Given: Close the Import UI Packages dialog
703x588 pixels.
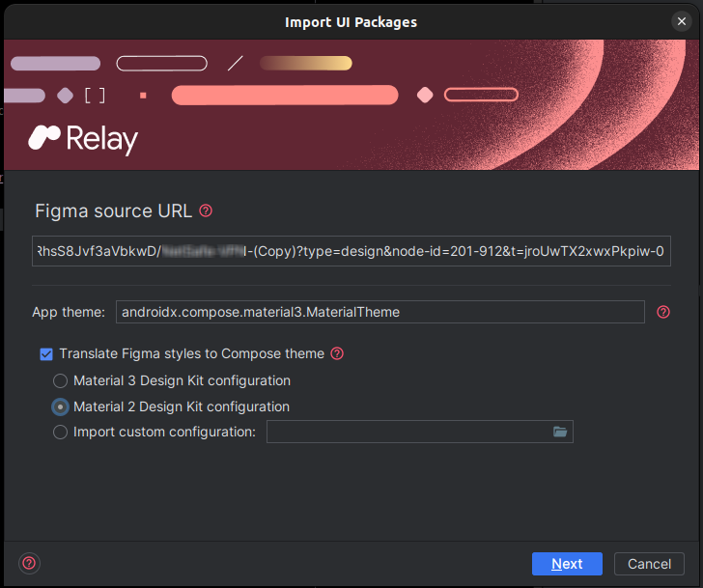Looking at the screenshot, I should click(682, 21).
